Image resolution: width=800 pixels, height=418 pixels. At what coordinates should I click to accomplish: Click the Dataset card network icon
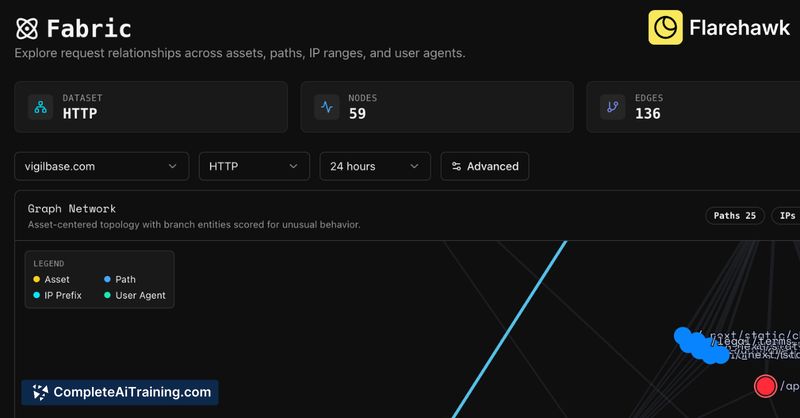click(41, 107)
